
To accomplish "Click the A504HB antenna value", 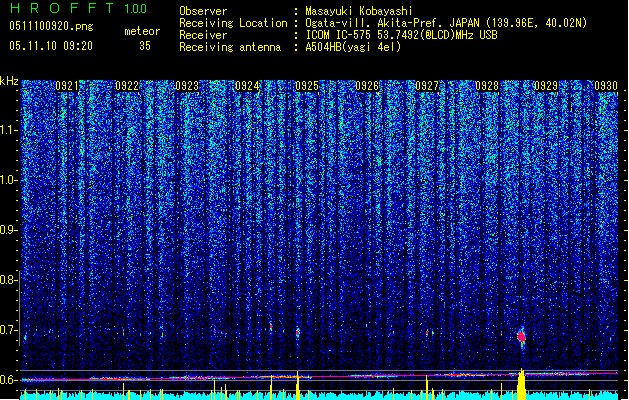I will (353, 47).
